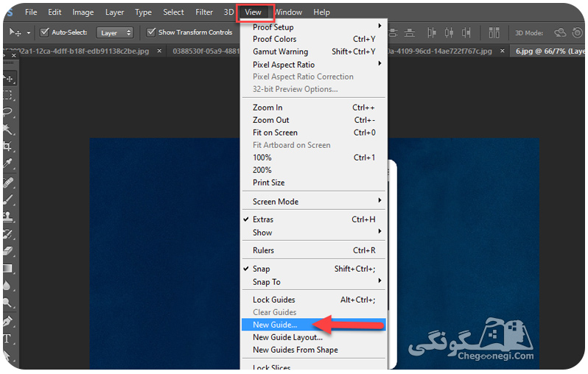Toggle Show Transform Controls checkbox
Screen dimensions: 588x374
click(x=151, y=32)
